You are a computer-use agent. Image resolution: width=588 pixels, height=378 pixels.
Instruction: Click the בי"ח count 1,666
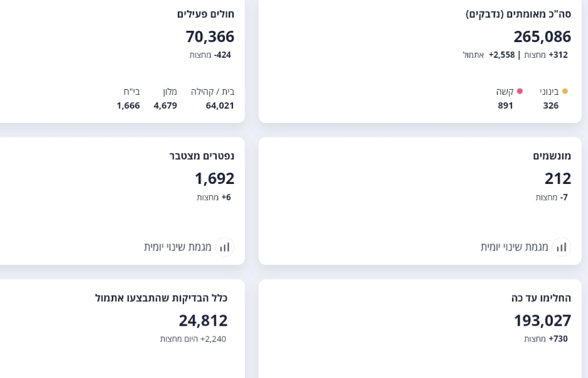(x=128, y=105)
